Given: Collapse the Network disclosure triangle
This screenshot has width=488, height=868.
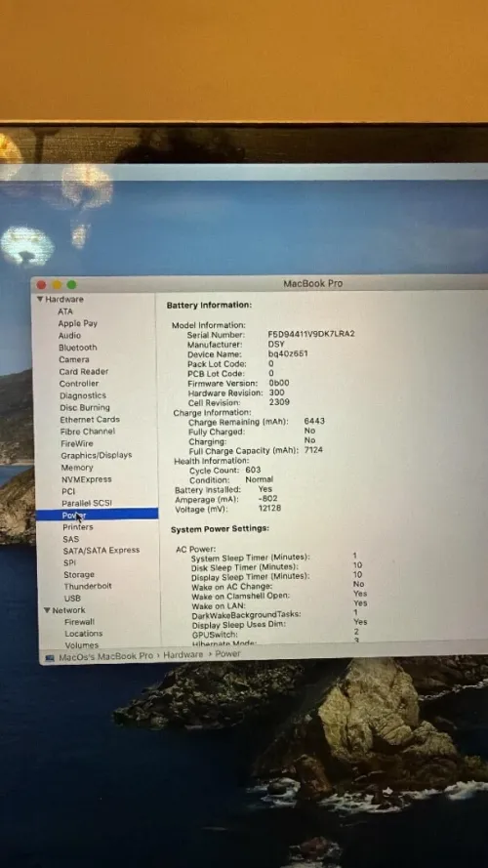Looking at the screenshot, I should pos(47,610).
